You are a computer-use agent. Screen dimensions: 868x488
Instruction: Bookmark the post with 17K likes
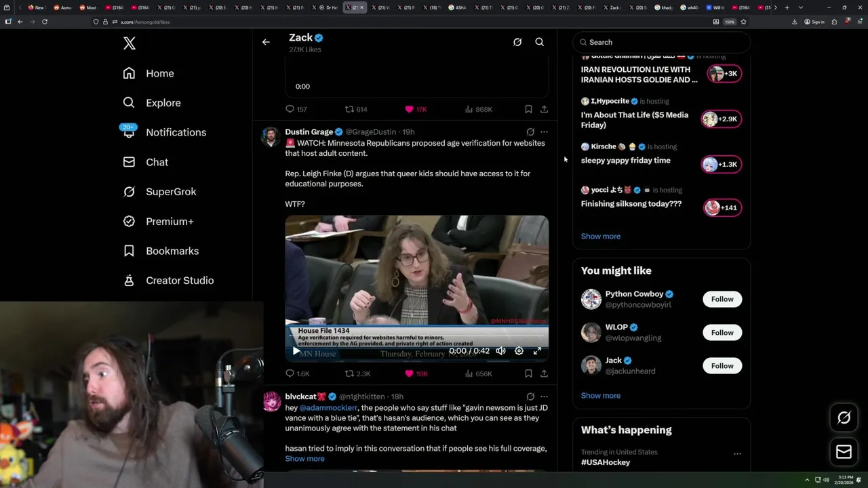click(x=528, y=109)
